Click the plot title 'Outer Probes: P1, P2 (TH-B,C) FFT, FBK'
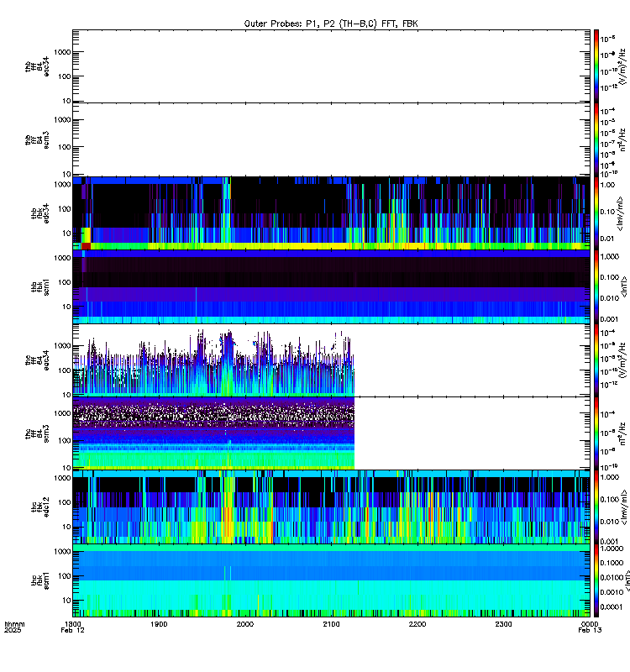630x672 pixels. [331, 24]
